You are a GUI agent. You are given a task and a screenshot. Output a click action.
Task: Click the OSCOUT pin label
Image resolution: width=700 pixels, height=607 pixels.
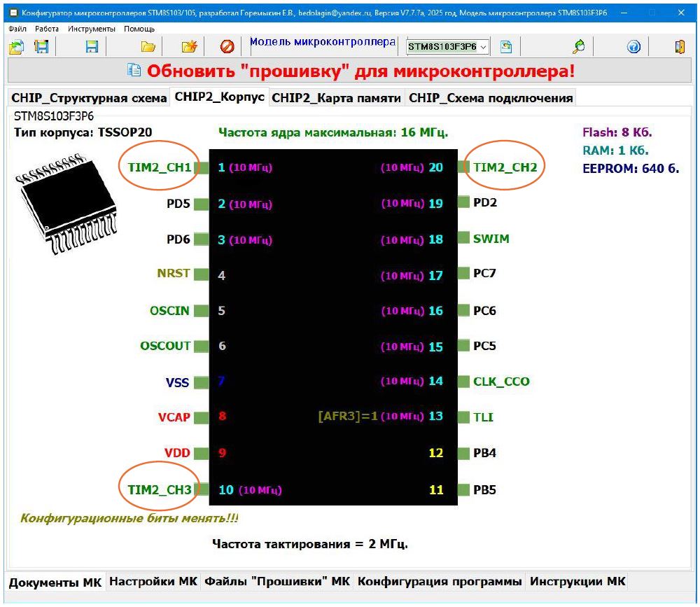click(165, 346)
